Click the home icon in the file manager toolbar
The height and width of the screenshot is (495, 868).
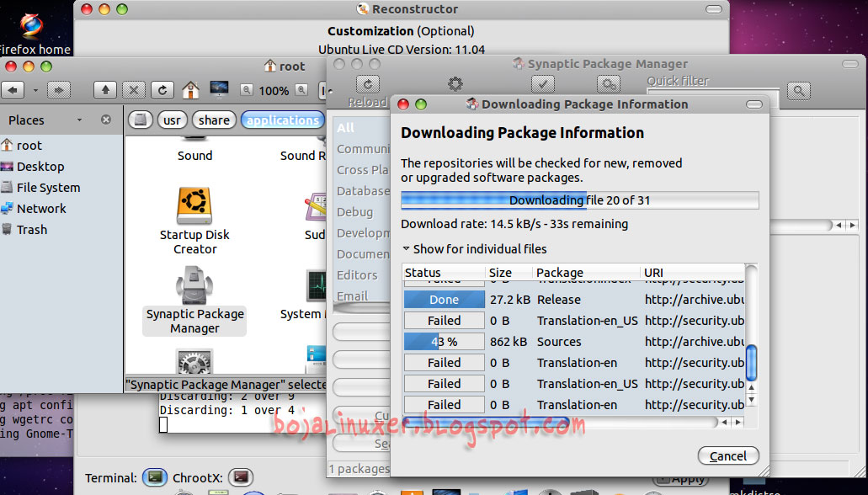tap(191, 89)
